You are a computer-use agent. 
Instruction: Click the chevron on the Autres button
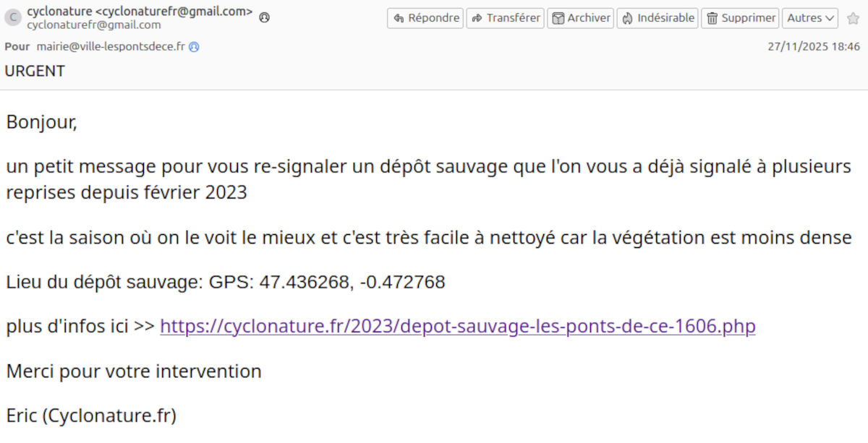click(828, 18)
